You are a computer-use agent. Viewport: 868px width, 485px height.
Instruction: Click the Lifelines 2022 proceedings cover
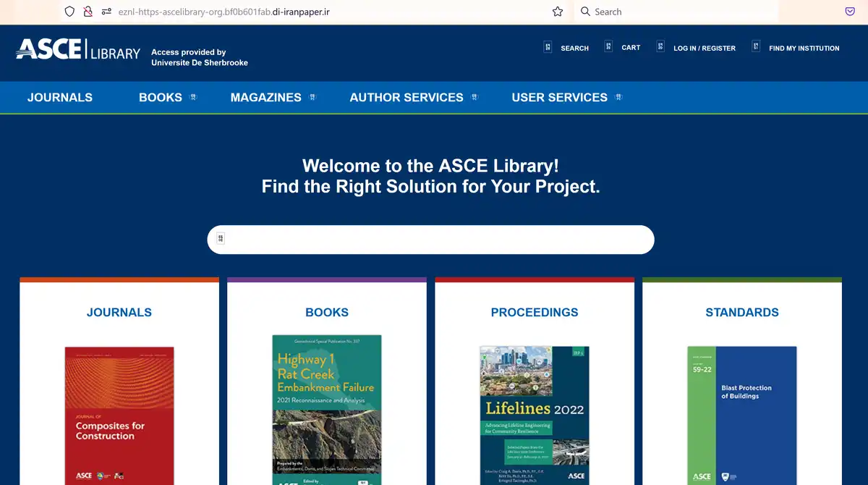coord(534,413)
